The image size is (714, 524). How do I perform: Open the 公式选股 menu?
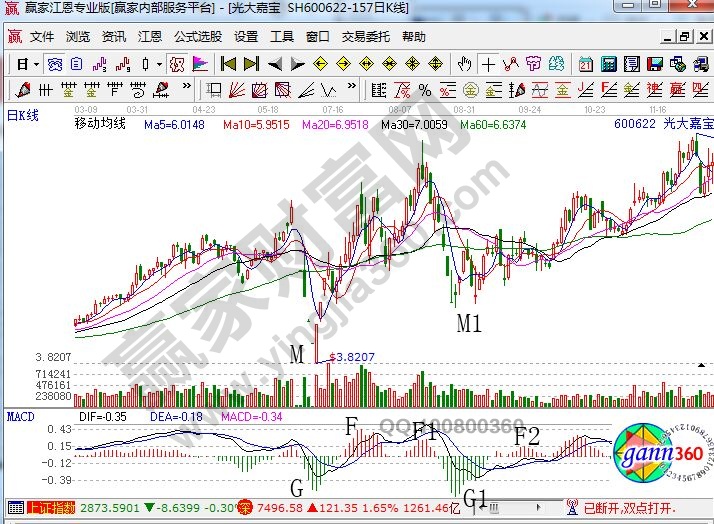tap(198, 36)
